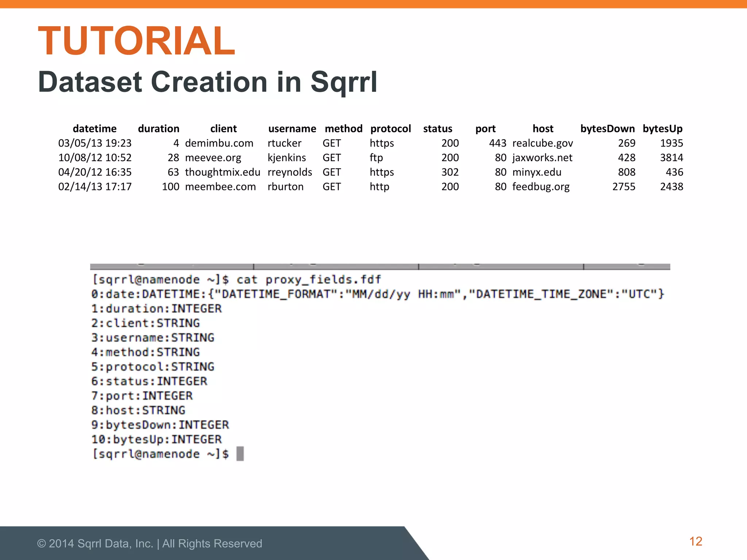Select the host column header
The height and width of the screenshot is (560, 747).
(543, 129)
